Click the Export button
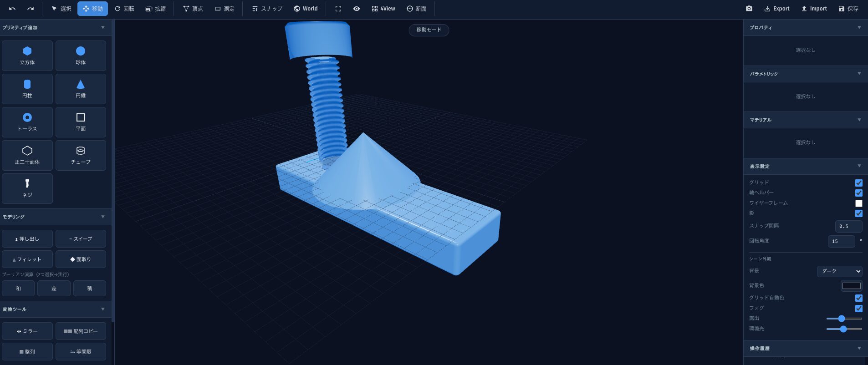The image size is (868, 365). coord(776,9)
